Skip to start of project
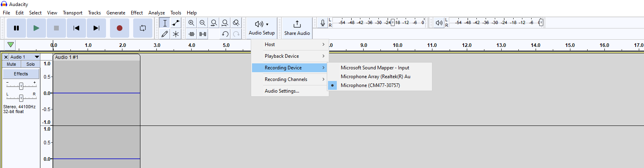Viewport: 644px width, 168px height. [x=76, y=28]
